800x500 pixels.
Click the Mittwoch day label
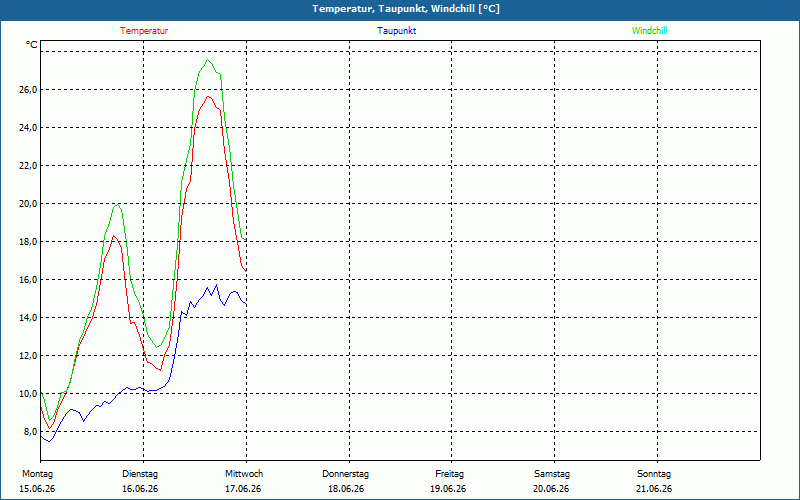pos(244,474)
